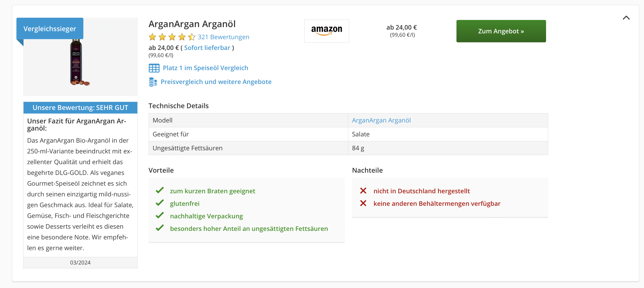Click the Amazon logo
644x288 pixels.
[326, 30]
